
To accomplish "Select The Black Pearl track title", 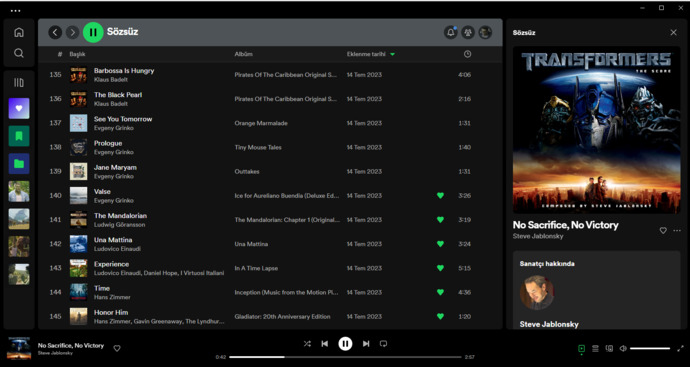I will tap(118, 95).
